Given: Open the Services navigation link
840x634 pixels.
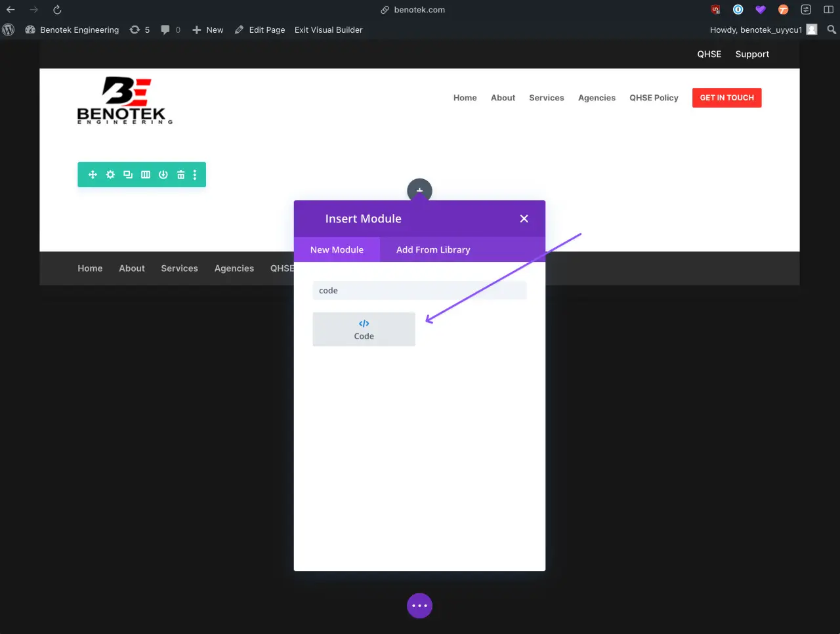Looking at the screenshot, I should tap(546, 98).
